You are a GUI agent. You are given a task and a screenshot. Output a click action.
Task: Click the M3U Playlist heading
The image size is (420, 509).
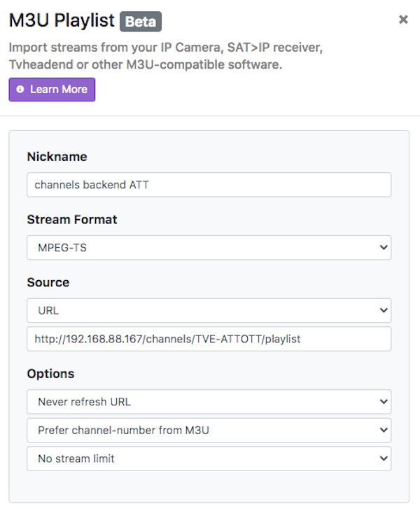click(x=62, y=21)
